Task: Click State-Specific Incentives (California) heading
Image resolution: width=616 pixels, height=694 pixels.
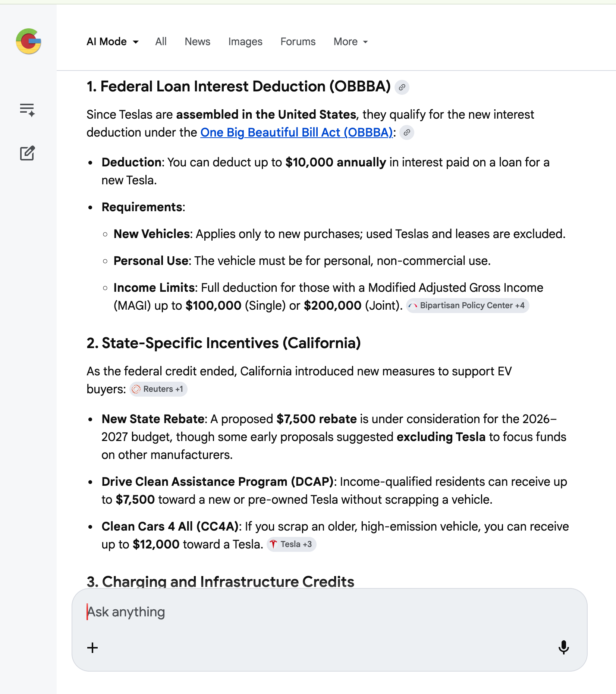Action: 223,343
